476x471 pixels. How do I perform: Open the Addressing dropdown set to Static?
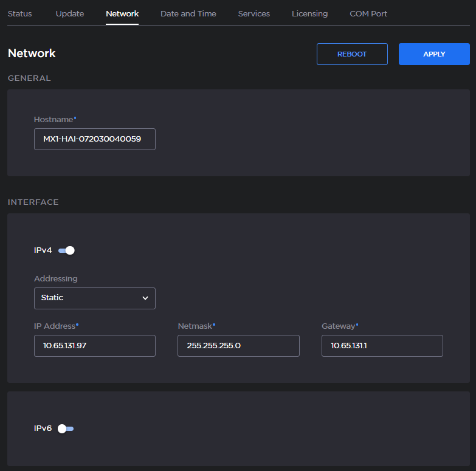(94, 298)
